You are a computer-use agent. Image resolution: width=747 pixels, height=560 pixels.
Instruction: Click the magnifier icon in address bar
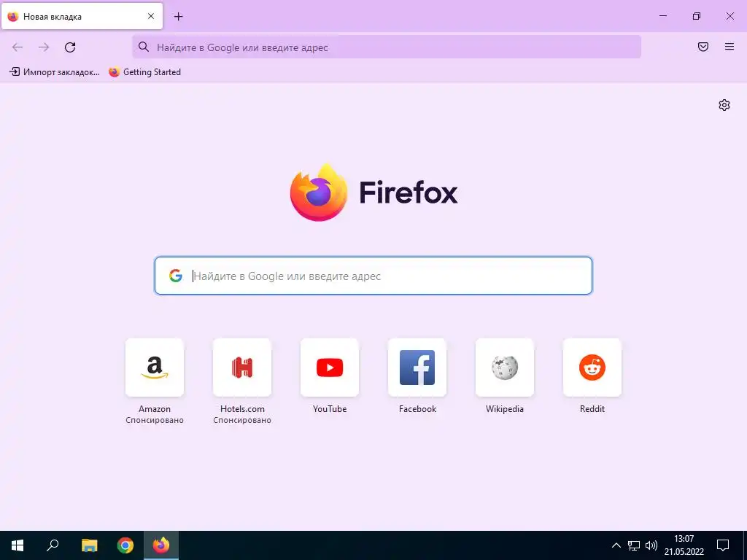144,47
